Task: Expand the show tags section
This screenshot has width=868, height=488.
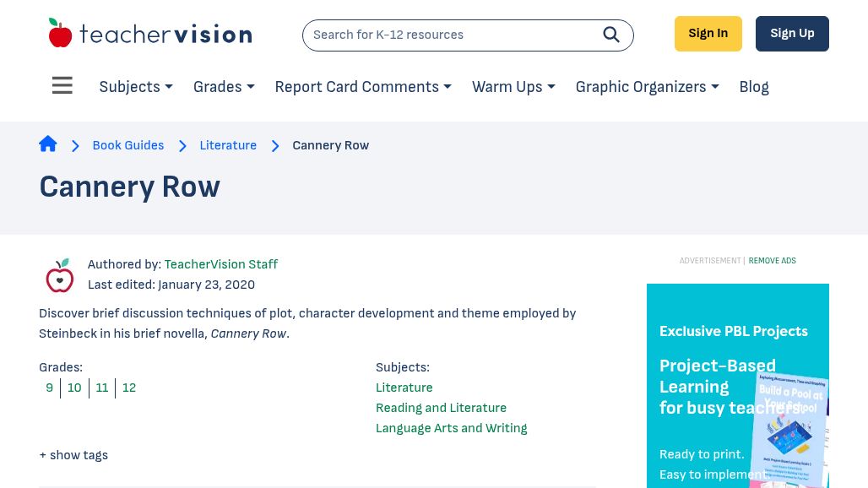Action: pos(73,455)
